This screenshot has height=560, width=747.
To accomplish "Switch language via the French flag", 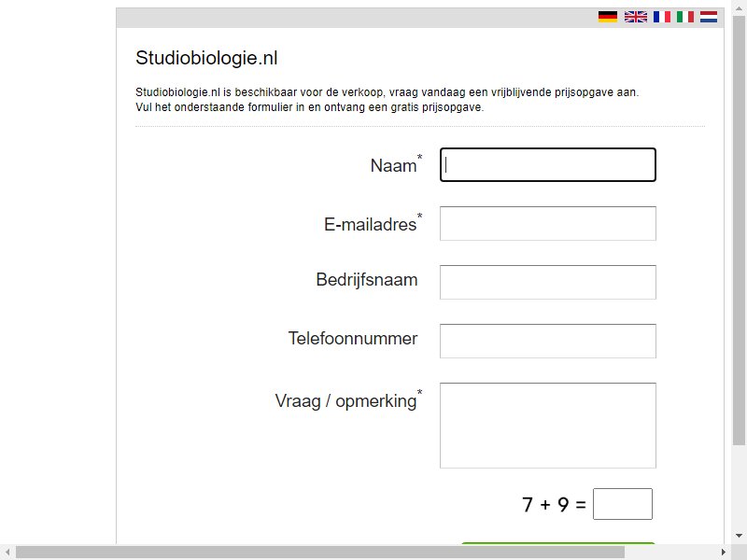I will (x=662, y=17).
